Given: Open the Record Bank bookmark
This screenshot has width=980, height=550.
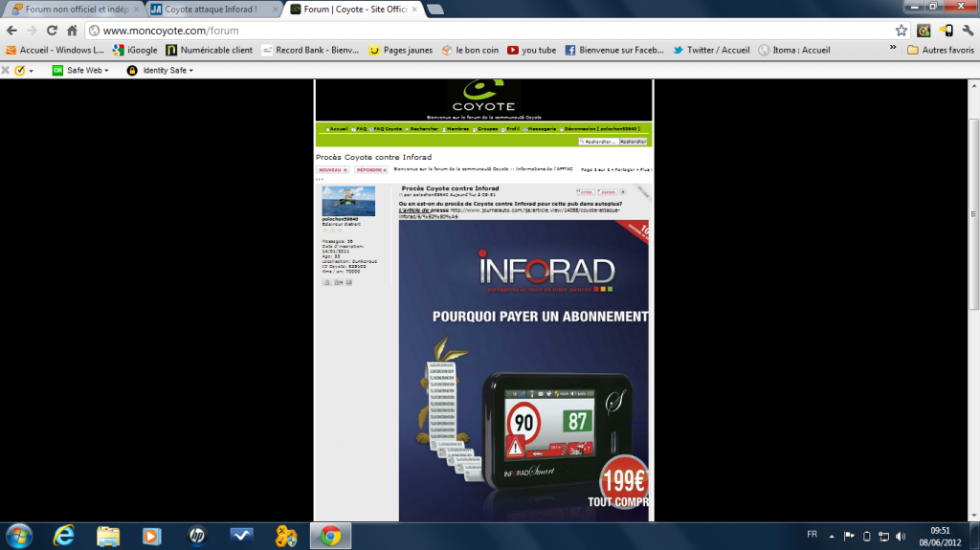Looking at the screenshot, I should [310, 50].
